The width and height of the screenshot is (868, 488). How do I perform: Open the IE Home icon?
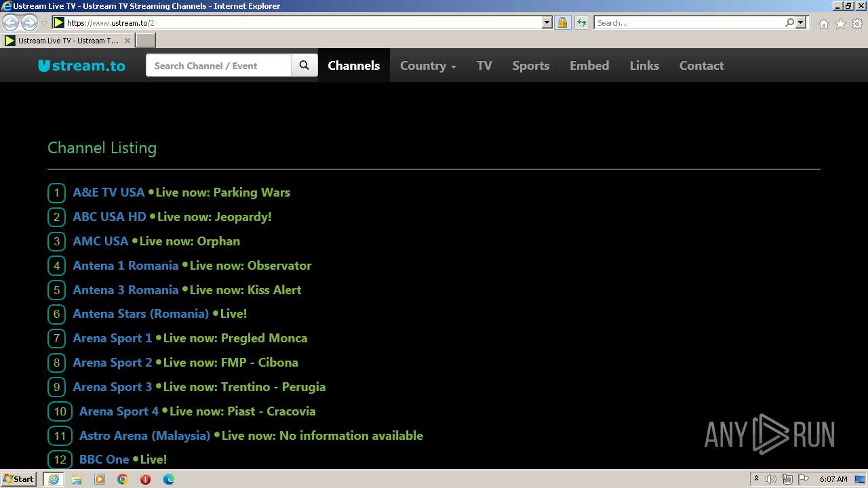pyautogui.click(x=823, y=24)
